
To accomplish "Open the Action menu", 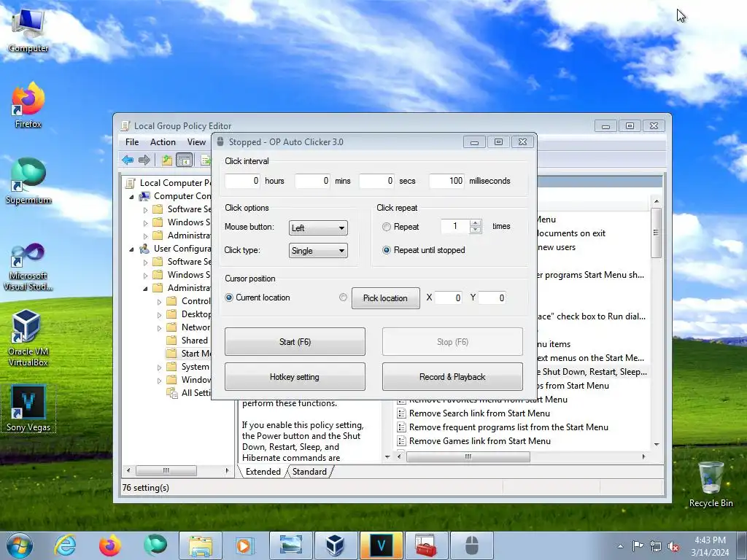I will click(163, 142).
